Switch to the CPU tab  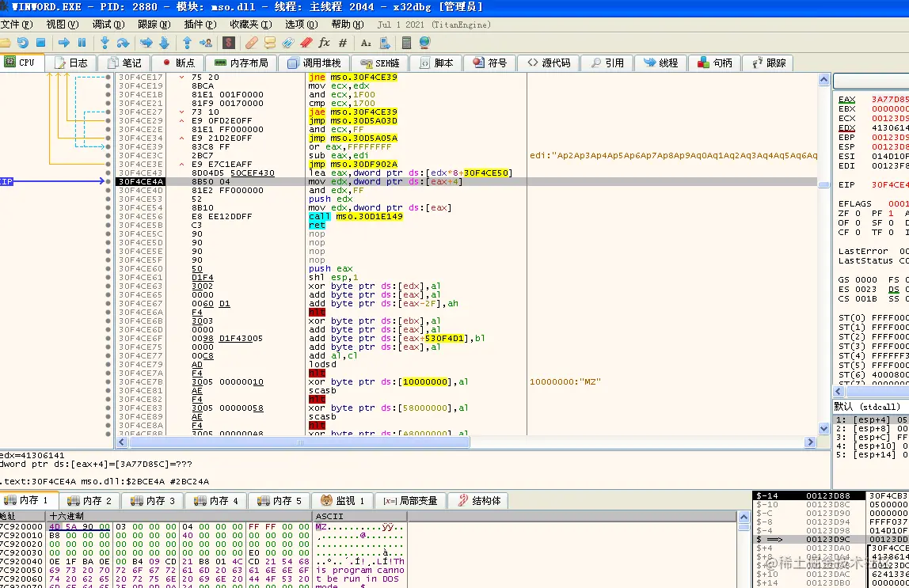coord(21,63)
